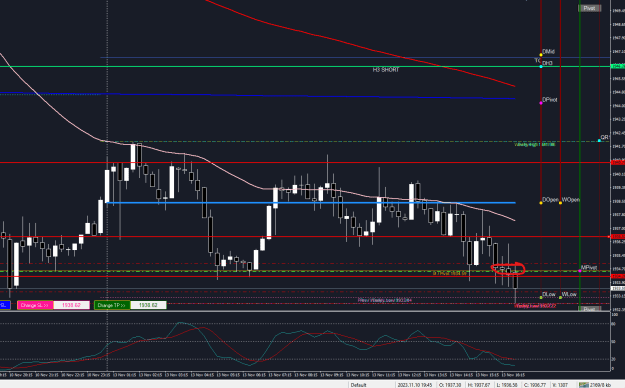Click the green price tag on price scale

617,66
